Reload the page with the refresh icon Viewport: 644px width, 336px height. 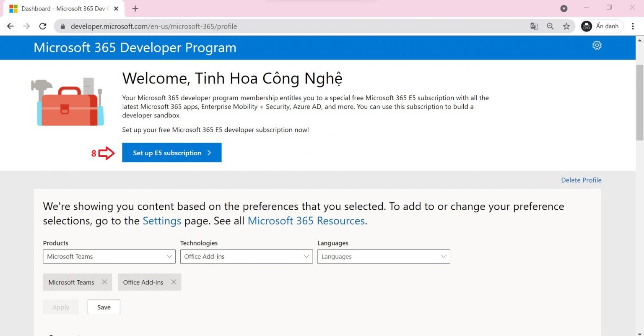(x=43, y=26)
